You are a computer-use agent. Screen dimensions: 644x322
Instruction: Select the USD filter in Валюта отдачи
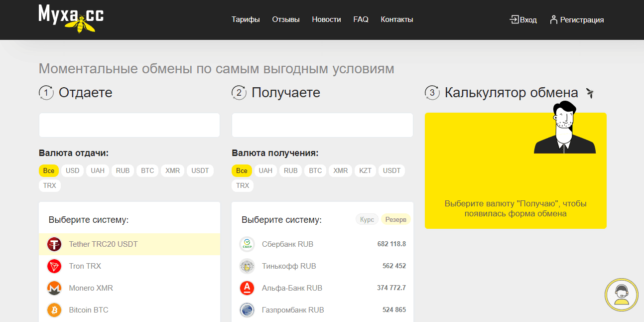click(x=72, y=170)
